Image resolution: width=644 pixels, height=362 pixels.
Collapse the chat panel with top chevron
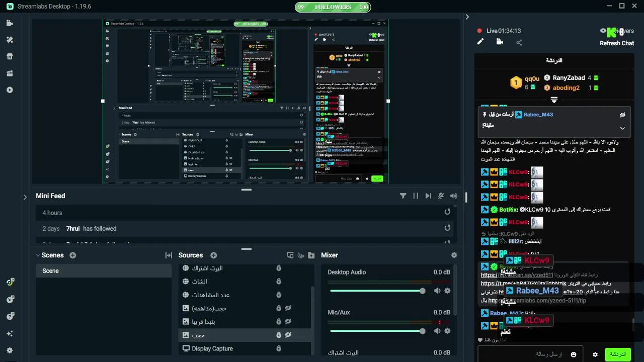coord(467,17)
